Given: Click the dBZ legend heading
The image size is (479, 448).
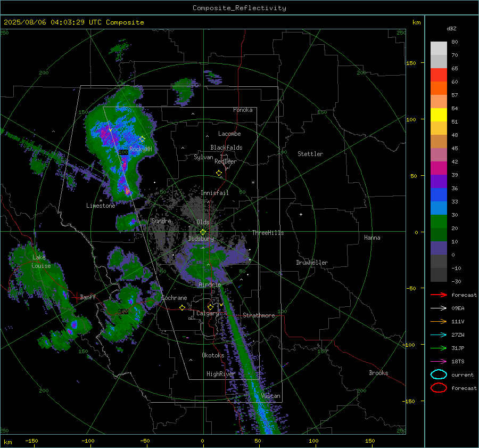Looking at the screenshot, I should (451, 28).
